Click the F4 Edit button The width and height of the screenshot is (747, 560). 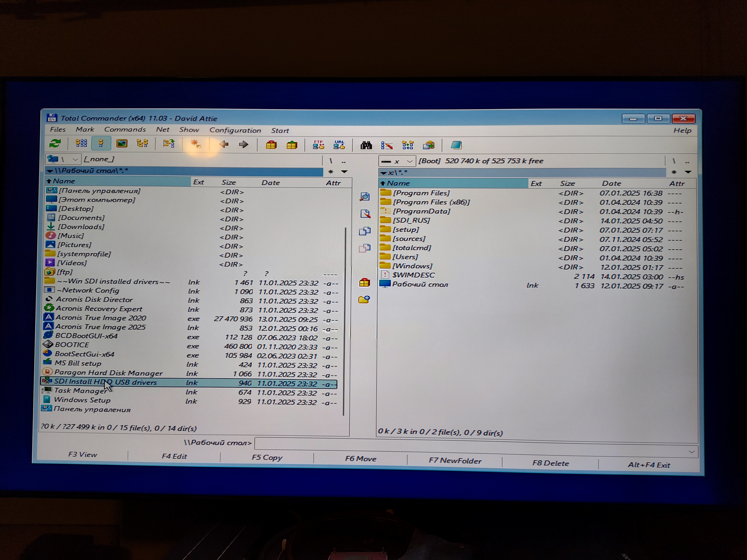174,456
